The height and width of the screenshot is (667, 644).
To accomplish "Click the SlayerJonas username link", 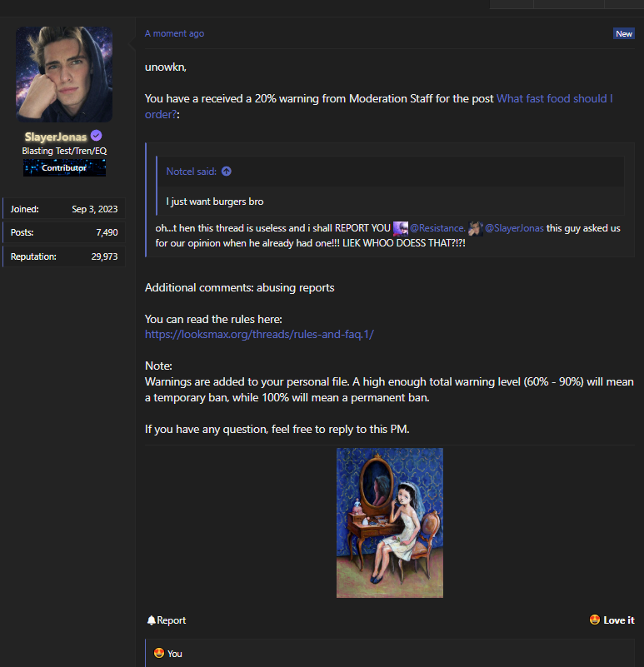I will point(56,137).
